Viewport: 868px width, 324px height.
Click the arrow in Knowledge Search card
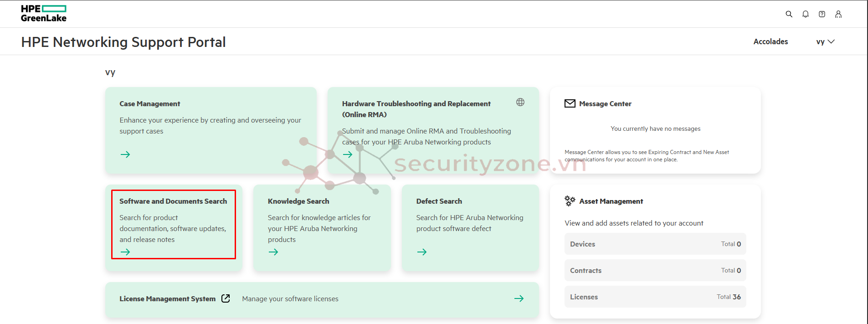pyautogui.click(x=273, y=252)
